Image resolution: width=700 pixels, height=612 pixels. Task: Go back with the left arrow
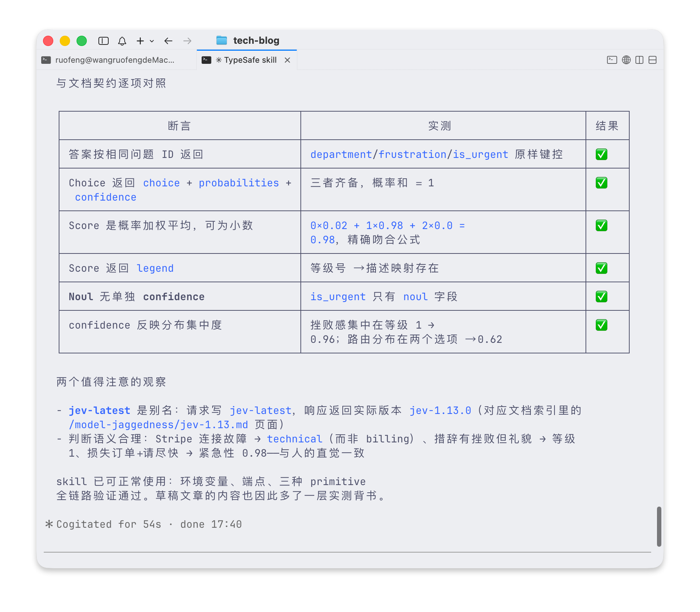(168, 41)
